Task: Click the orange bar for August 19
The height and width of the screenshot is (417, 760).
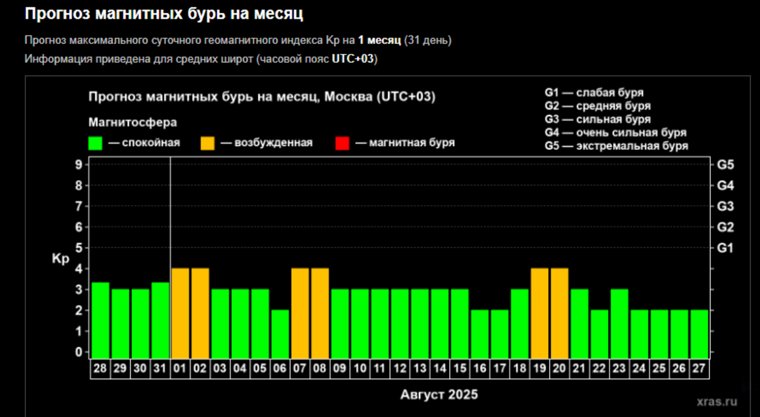Action: (x=539, y=313)
